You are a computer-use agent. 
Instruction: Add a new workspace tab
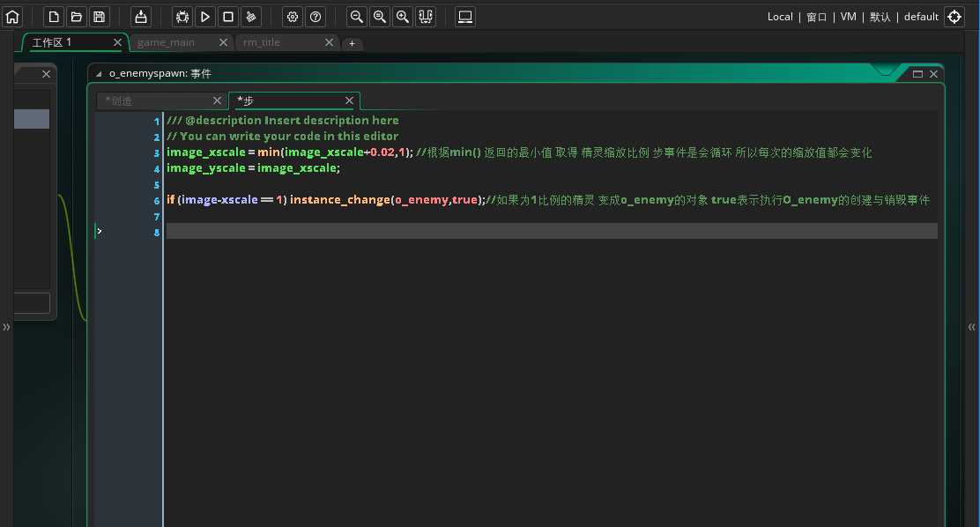(352, 43)
